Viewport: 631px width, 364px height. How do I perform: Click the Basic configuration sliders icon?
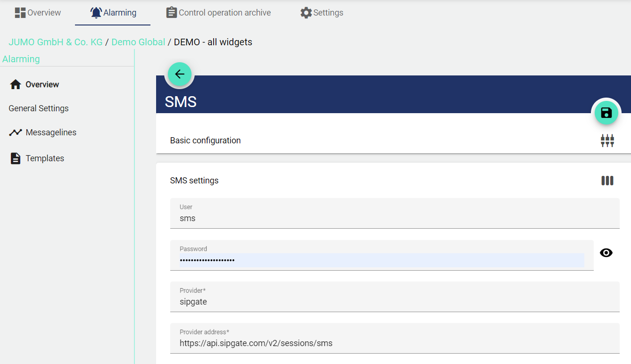(607, 141)
